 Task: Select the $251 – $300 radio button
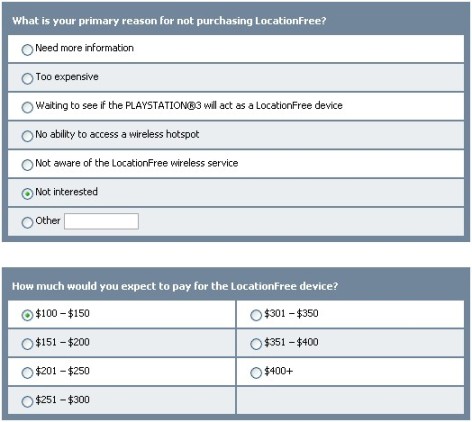27,401
